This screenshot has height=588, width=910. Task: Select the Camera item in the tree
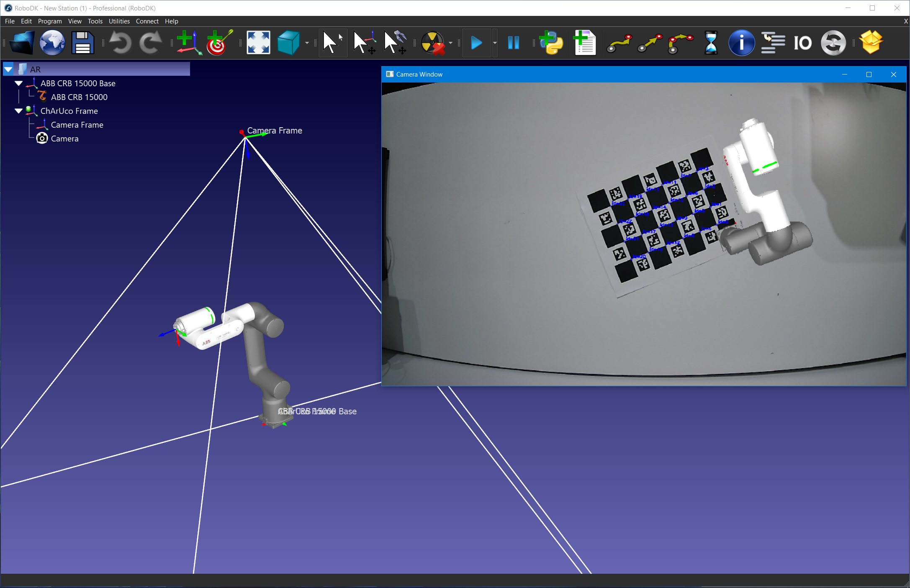point(64,139)
